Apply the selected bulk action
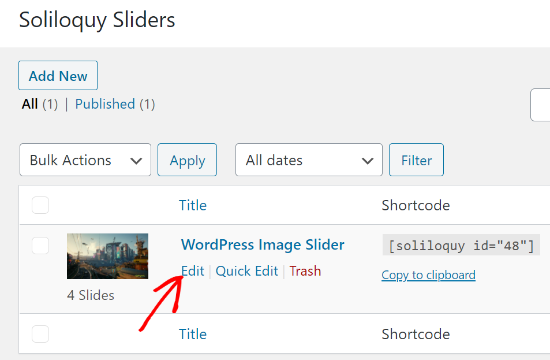The image size is (550, 360). tap(187, 160)
